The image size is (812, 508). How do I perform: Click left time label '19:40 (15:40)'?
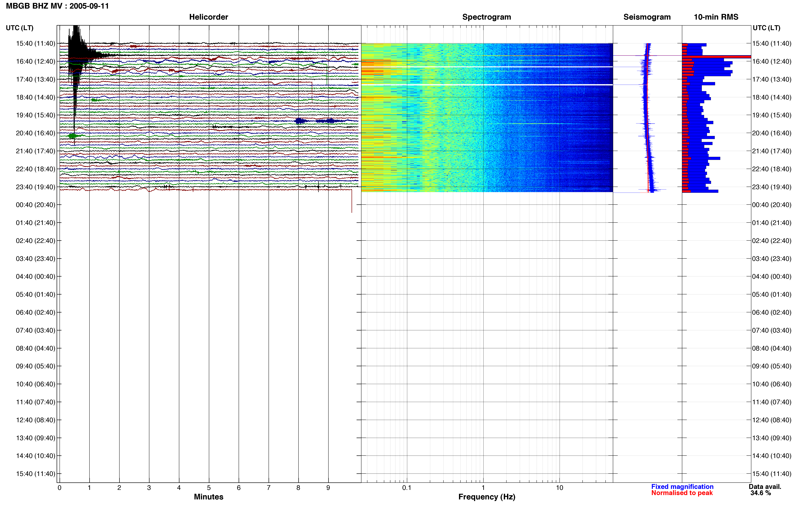pos(36,115)
